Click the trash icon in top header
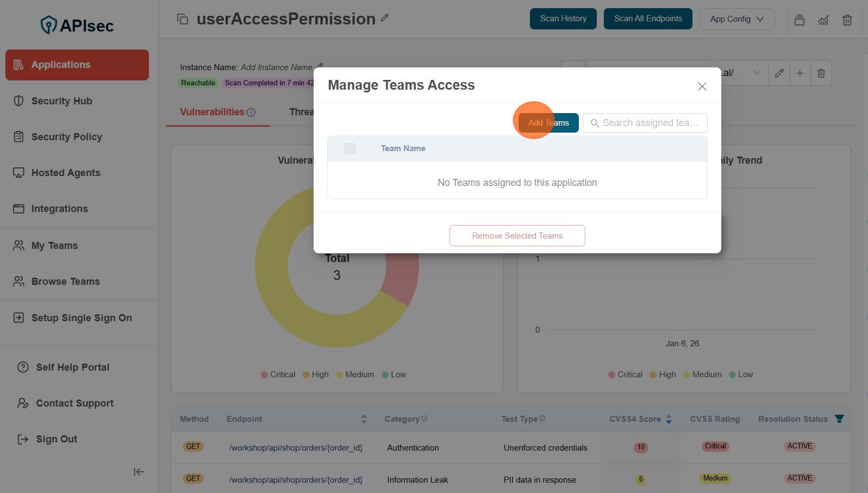Viewport: 868px width, 493px height. pyautogui.click(x=847, y=20)
